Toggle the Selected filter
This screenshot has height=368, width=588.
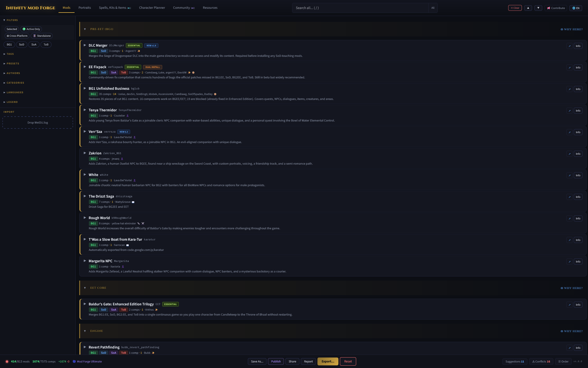click(x=12, y=29)
